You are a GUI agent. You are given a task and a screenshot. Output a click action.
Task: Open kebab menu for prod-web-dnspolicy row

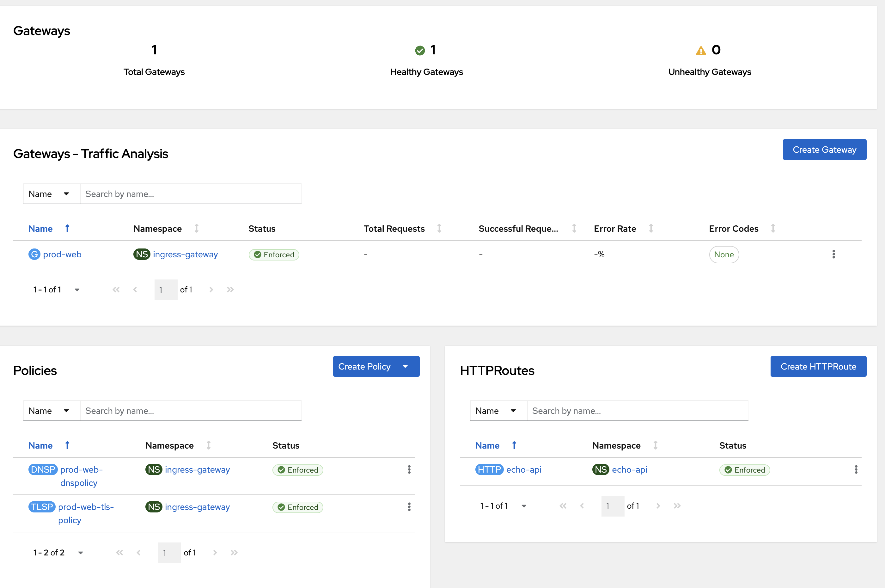(x=409, y=469)
